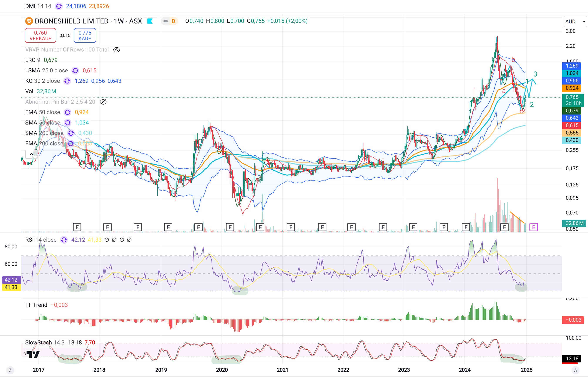Click the cyan flag icon beside ASX
Viewport: 588px width, 377px height.
[x=150, y=21]
